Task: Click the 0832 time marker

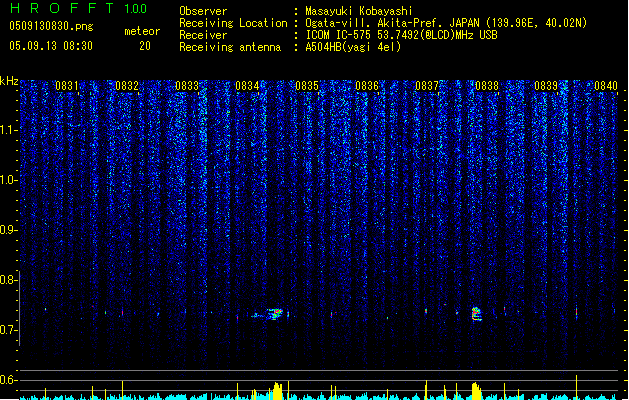Action: pos(127,86)
